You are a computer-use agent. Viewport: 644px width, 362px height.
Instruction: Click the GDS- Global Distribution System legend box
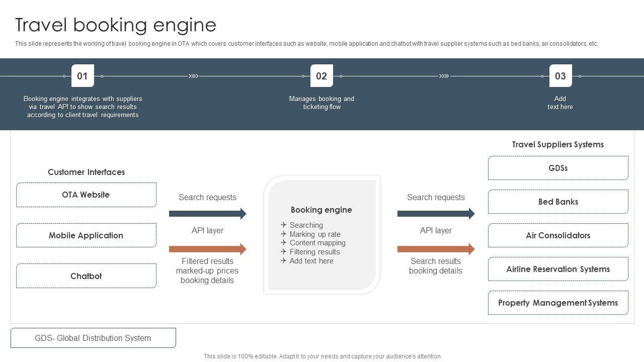(93, 338)
